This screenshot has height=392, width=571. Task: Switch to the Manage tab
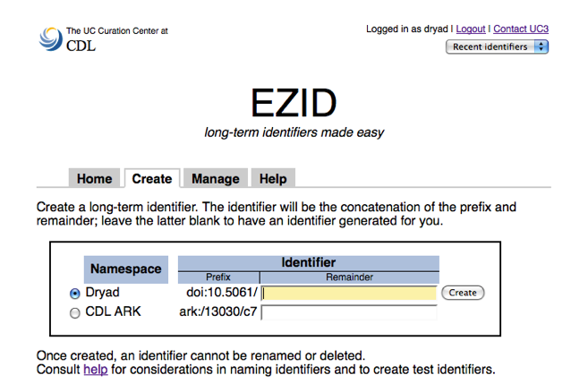tap(216, 178)
